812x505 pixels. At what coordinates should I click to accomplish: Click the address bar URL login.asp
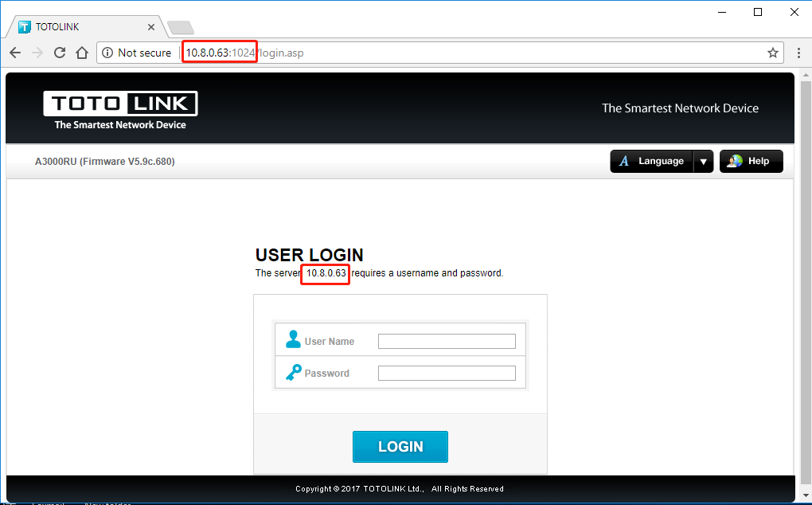[x=244, y=53]
